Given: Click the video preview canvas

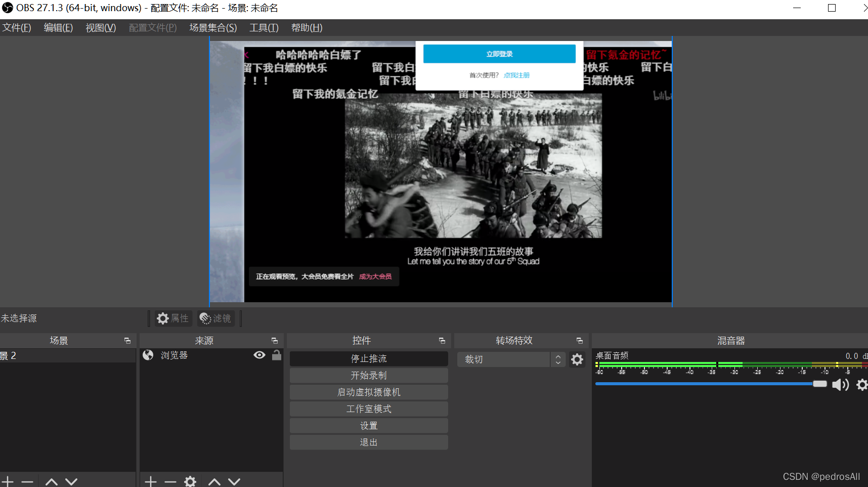Looking at the screenshot, I should 441,171.
